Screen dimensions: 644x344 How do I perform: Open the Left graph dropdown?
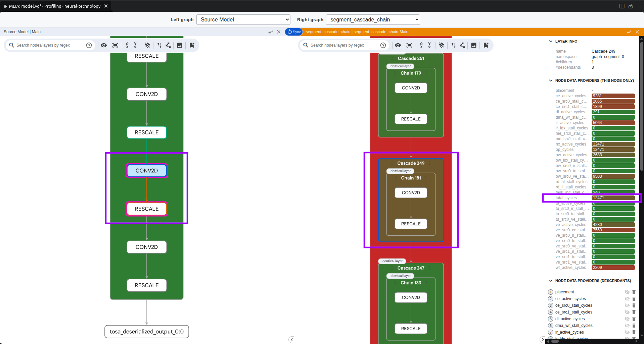click(x=243, y=19)
